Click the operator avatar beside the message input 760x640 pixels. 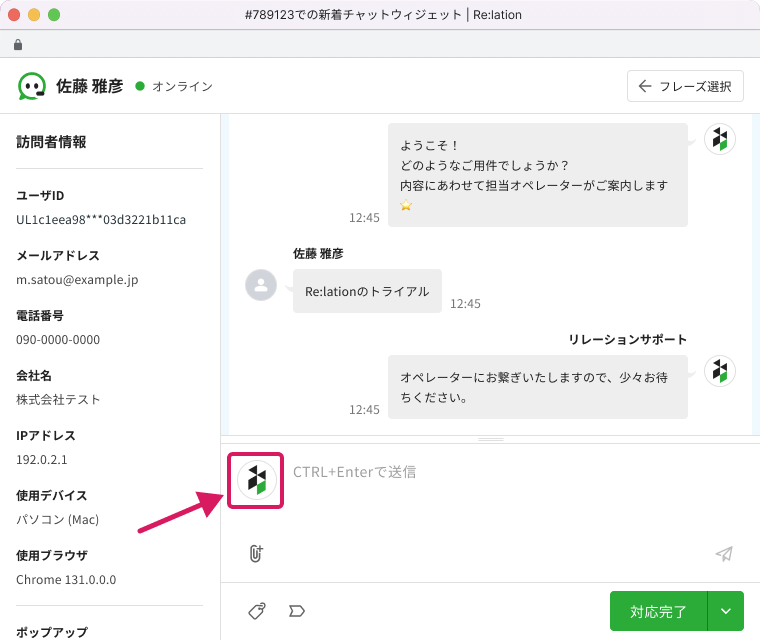pos(256,480)
